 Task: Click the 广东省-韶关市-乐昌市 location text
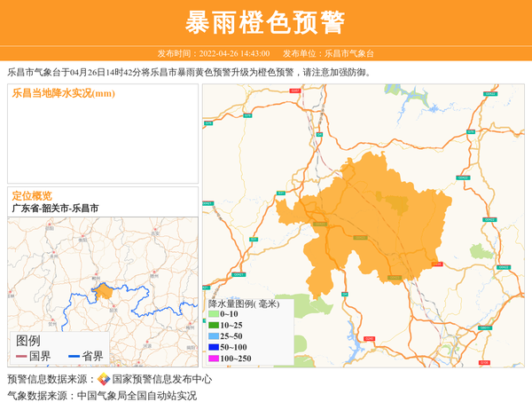click(55, 208)
